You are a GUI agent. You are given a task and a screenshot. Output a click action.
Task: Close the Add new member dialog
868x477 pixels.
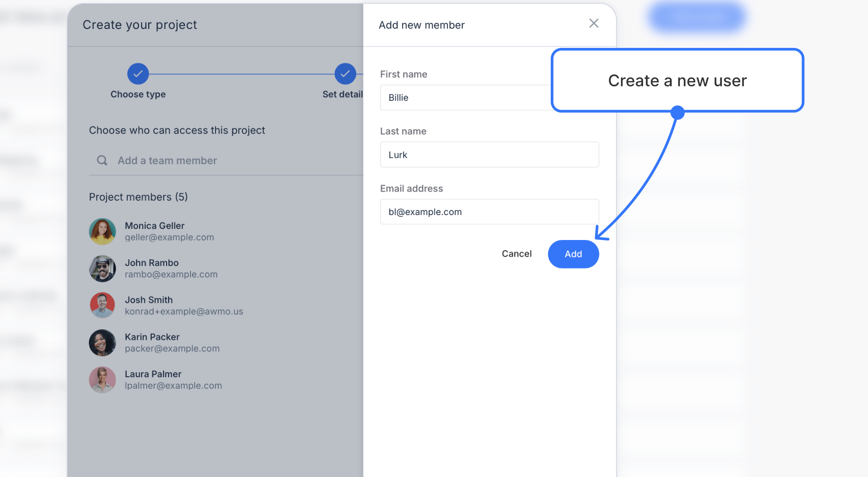[x=594, y=23]
